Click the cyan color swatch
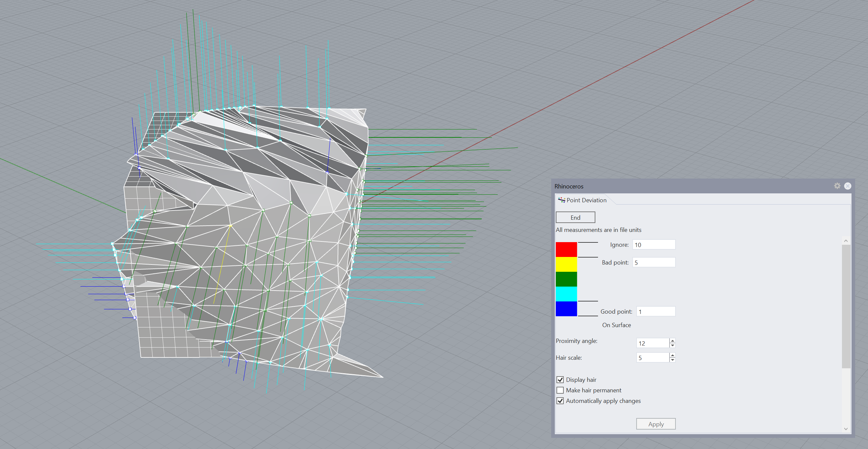 pyautogui.click(x=566, y=294)
